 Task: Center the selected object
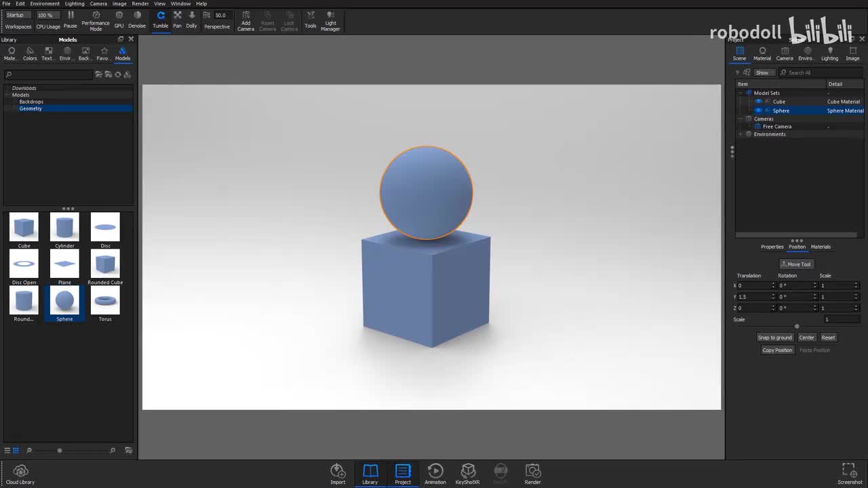806,338
